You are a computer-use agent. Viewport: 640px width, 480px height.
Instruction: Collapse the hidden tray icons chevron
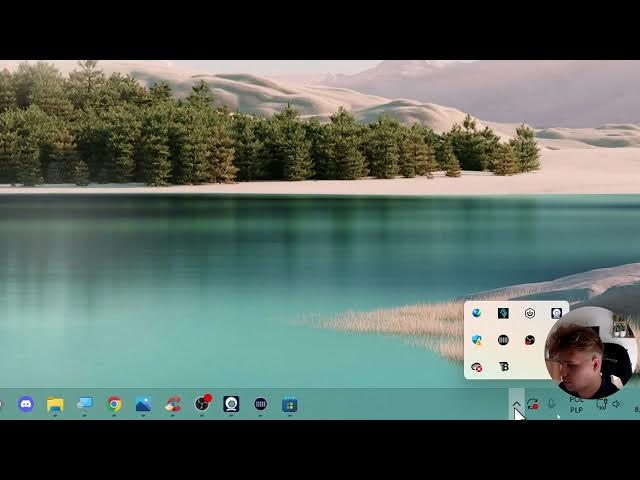pos(516,404)
